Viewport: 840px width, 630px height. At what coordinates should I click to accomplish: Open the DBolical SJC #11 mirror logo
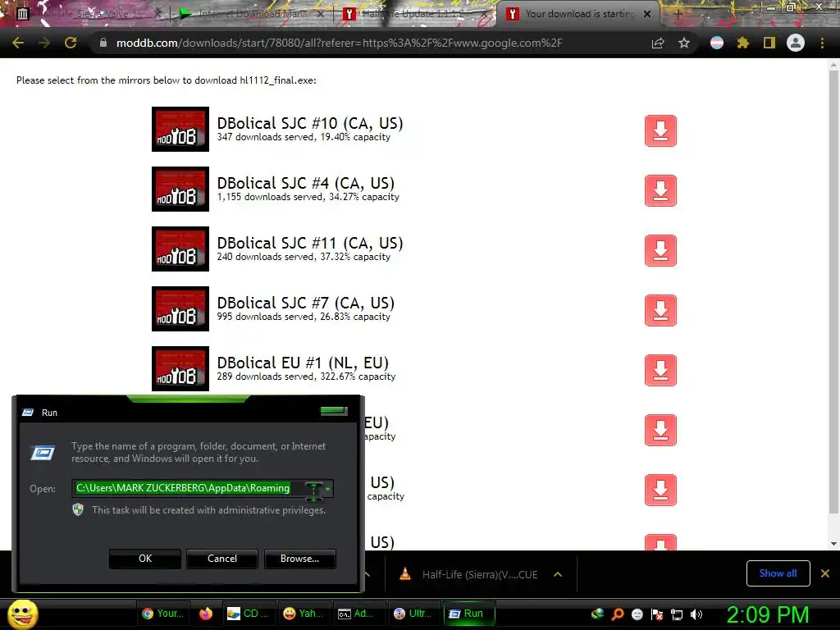180,249
